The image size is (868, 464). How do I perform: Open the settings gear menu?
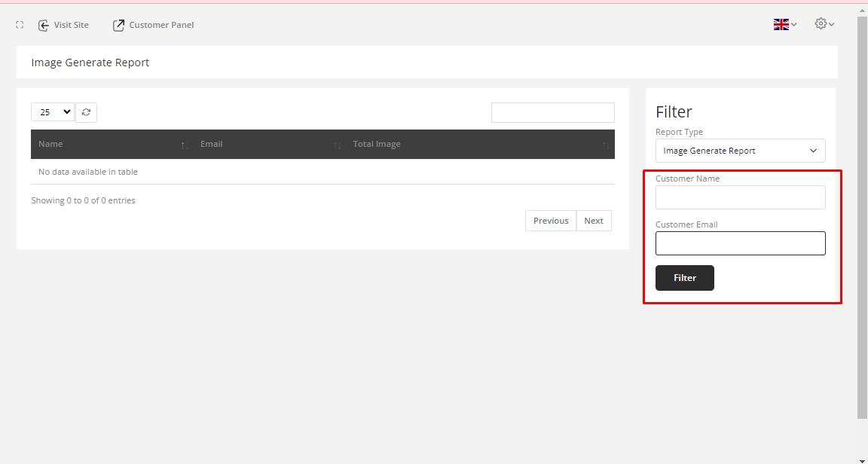824,24
